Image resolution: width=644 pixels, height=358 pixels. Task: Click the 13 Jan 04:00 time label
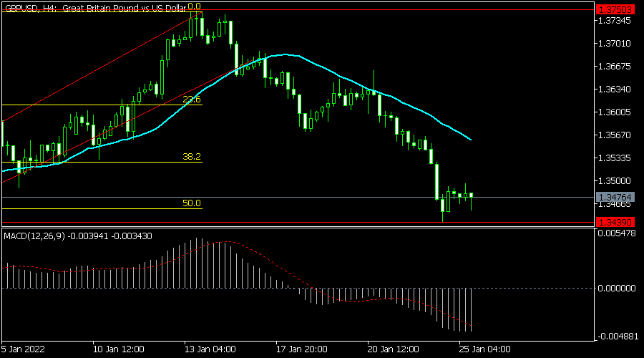coord(210,349)
